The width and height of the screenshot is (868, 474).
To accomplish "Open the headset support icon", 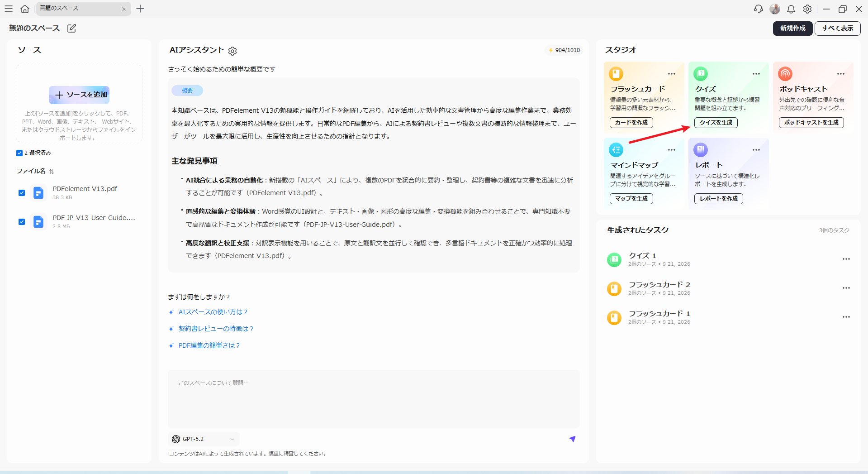I will coord(759,9).
